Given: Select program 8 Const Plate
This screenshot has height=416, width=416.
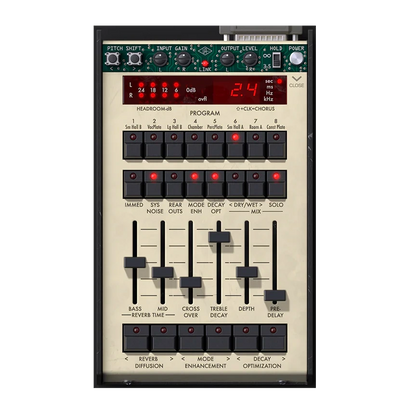Looking at the screenshot, I should coord(276,145).
